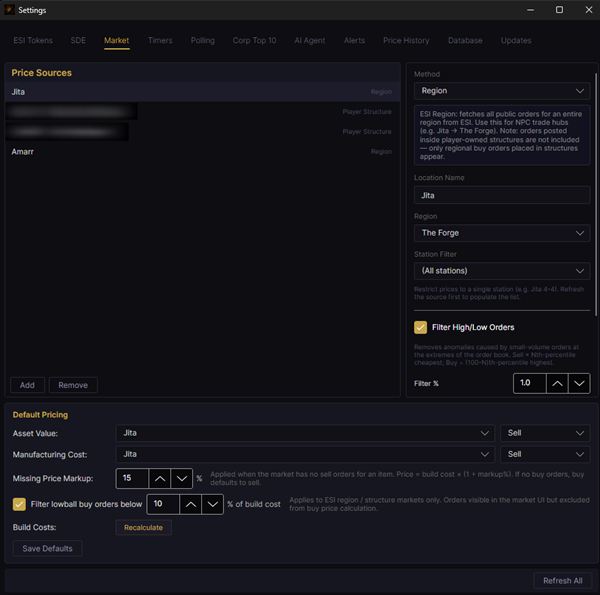Viewport: 600px width, 595px height.
Task: Toggle the Filter lowball buy orders checkbox
Action: 19,504
